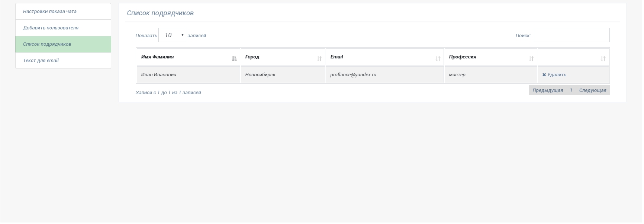Focus the Поиск search field

[571, 35]
